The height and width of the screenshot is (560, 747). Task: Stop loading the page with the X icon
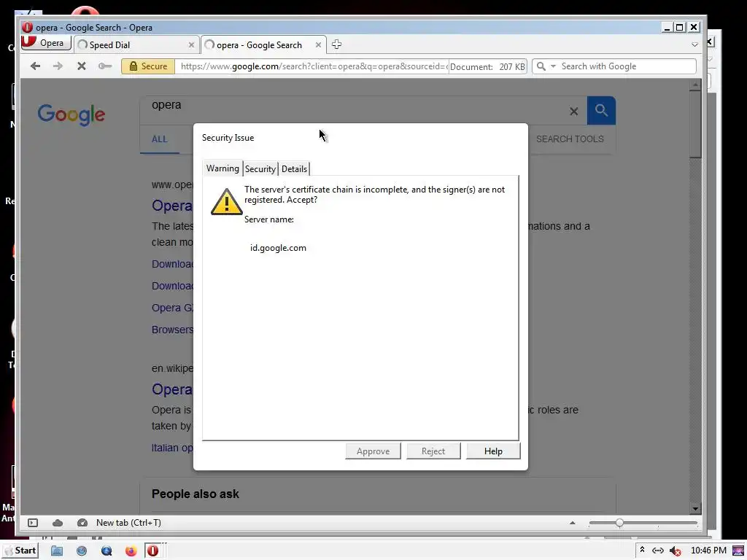point(82,66)
